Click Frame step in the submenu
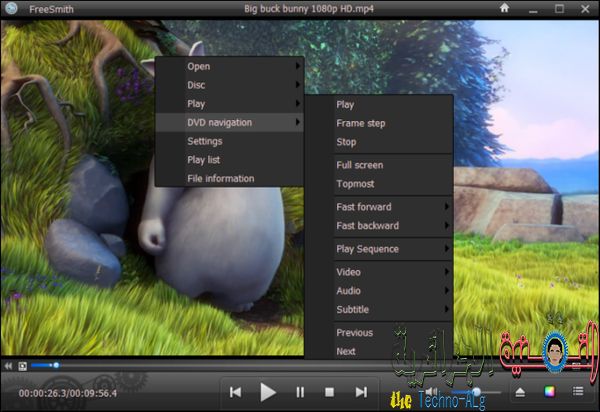 [x=360, y=123]
